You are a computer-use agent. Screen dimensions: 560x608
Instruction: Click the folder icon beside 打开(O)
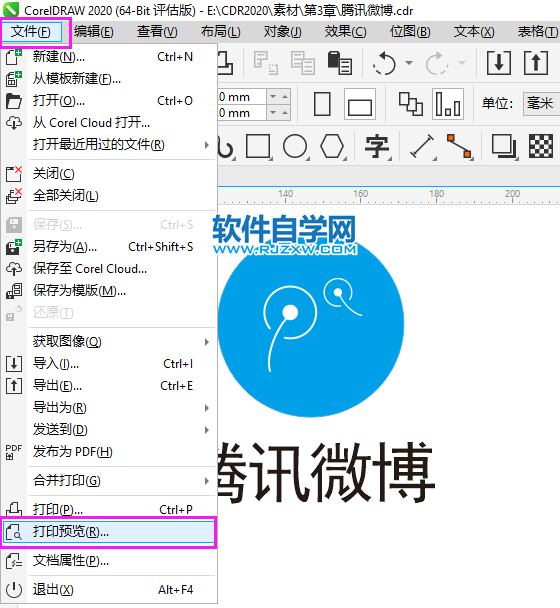click(14, 101)
